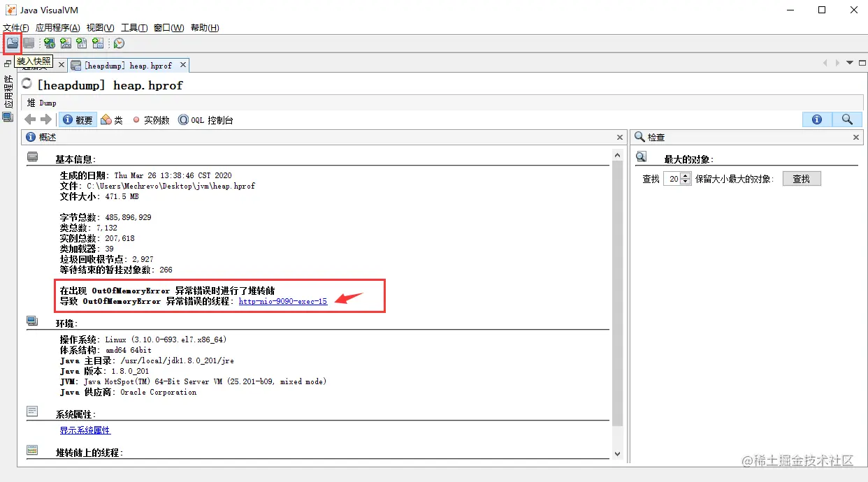Open the document list dropdown arrow
Viewport: 868px width, 482px height.
tap(850, 63)
